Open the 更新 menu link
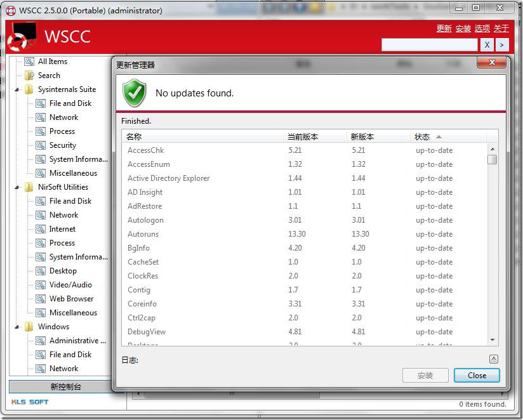 [444, 29]
